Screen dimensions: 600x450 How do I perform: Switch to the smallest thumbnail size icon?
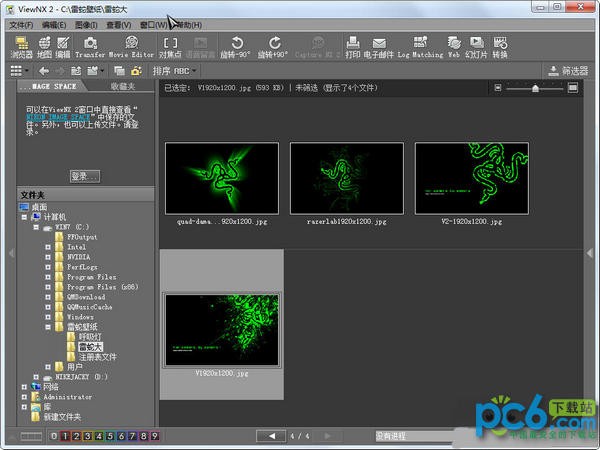(497, 88)
